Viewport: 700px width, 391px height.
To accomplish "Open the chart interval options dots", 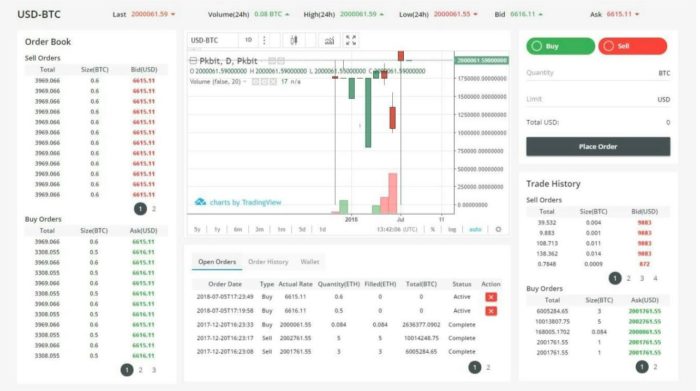I will tap(264, 41).
